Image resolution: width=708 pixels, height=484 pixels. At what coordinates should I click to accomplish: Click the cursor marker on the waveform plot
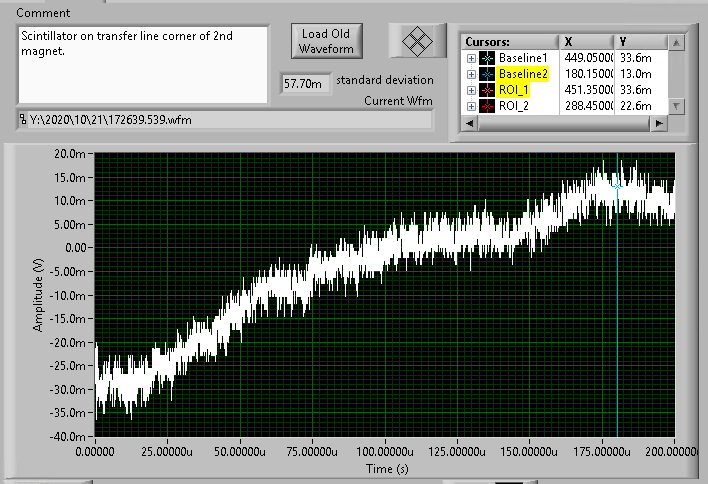pyautogui.click(x=617, y=185)
